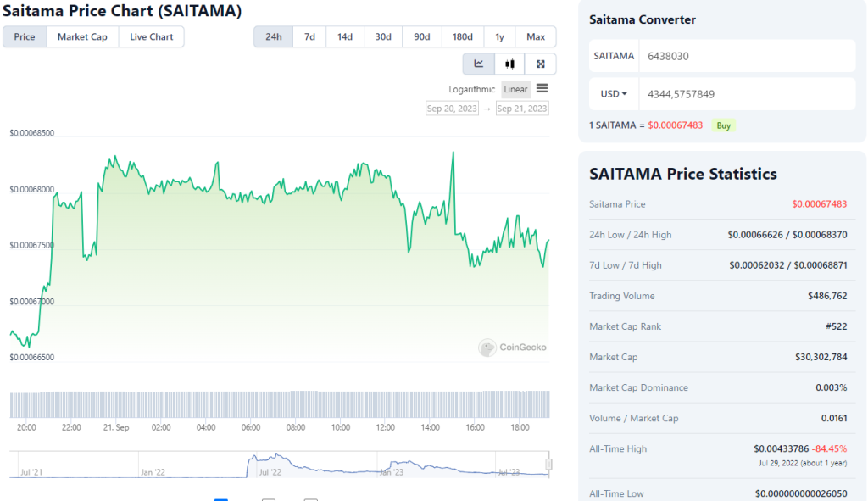The image size is (868, 501).
Task: Click the -84.45% all-time high change
Action: tap(829, 449)
